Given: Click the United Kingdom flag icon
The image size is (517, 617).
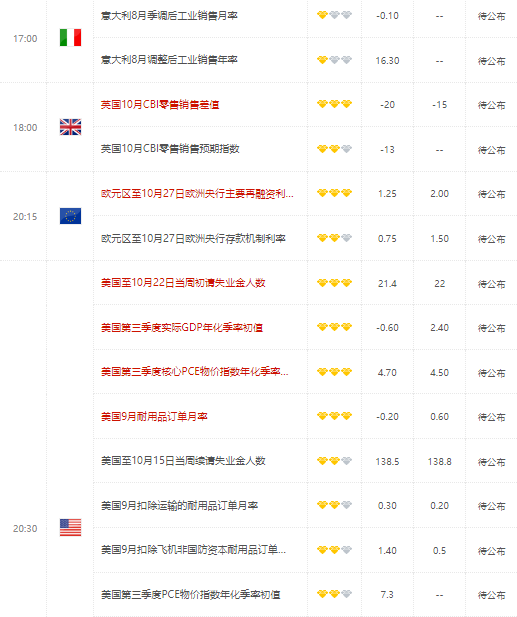Looking at the screenshot, I should [70, 127].
